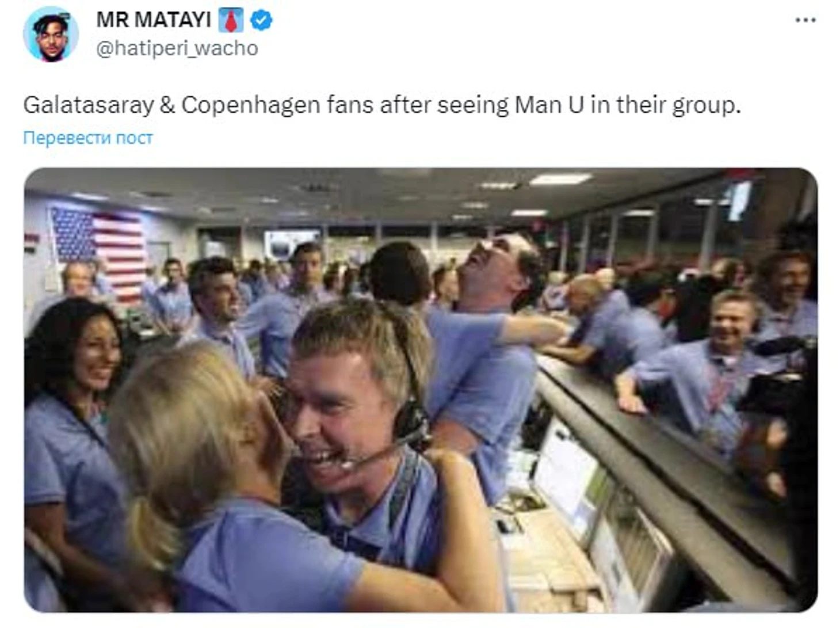Click the Перевести пост translate link
The height and width of the screenshot is (628, 840).
[x=88, y=138]
